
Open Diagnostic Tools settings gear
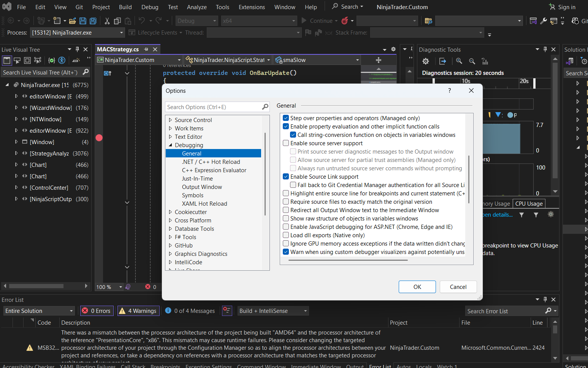[x=426, y=61]
